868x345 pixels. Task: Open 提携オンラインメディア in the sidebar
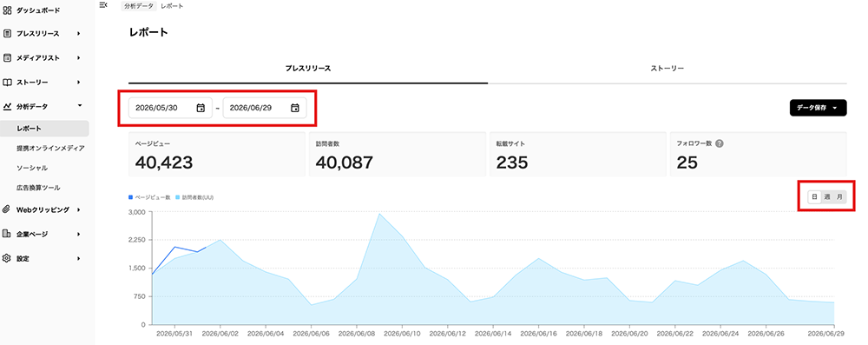[51, 148]
